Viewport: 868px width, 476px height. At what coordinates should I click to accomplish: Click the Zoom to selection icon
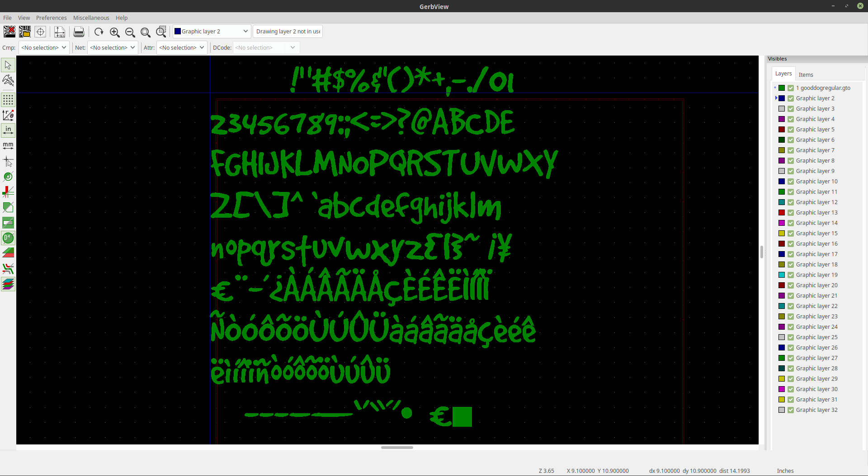pyautogui.click(x=161, y=32)
